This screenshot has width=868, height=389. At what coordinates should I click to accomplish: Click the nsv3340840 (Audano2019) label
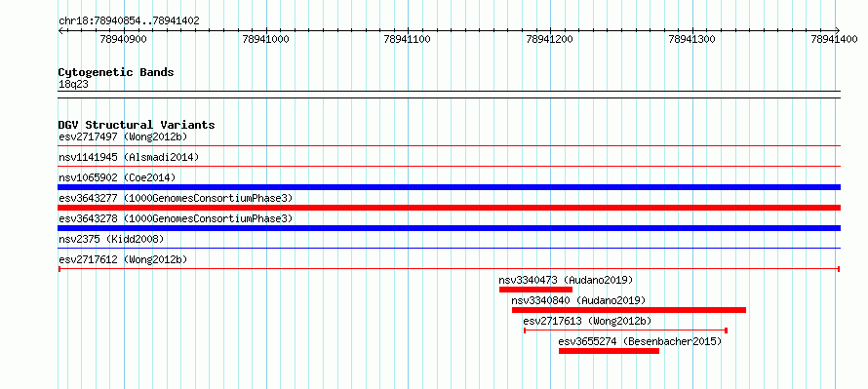point(578,300)
